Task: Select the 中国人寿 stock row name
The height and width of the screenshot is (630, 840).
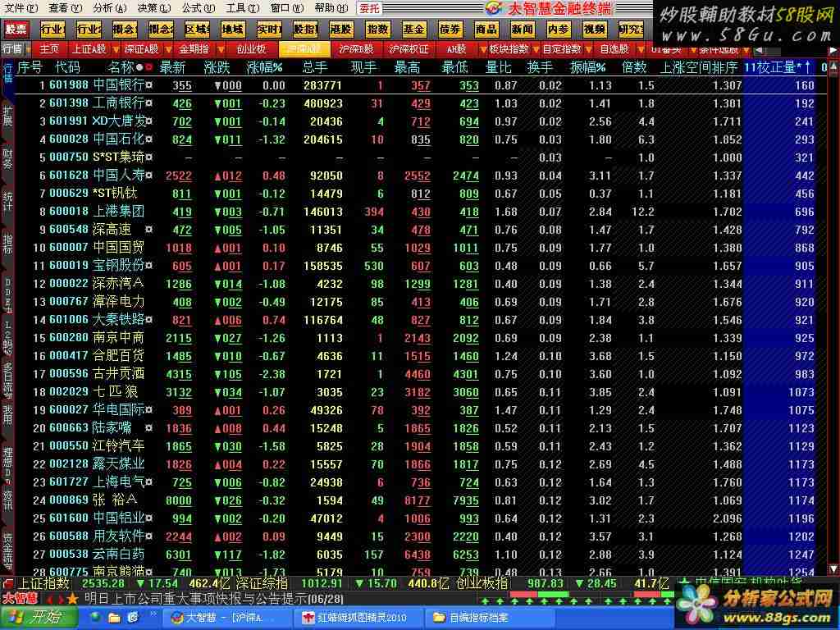Action: [118, 176]
